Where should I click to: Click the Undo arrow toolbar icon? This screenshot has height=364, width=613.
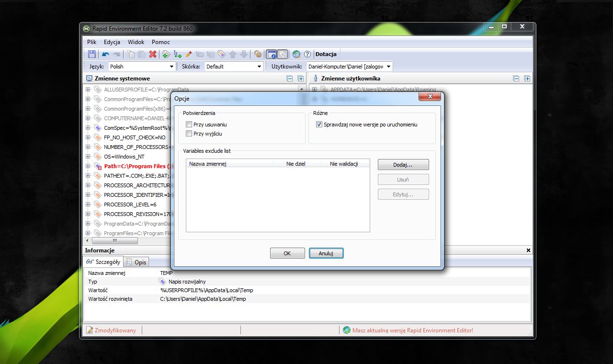coord(106,54)
